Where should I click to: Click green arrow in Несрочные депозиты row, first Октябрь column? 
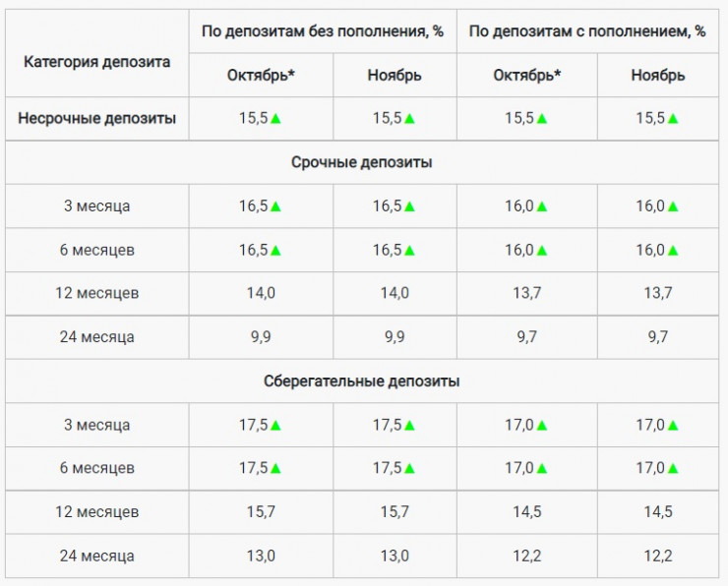coord(276,119)
